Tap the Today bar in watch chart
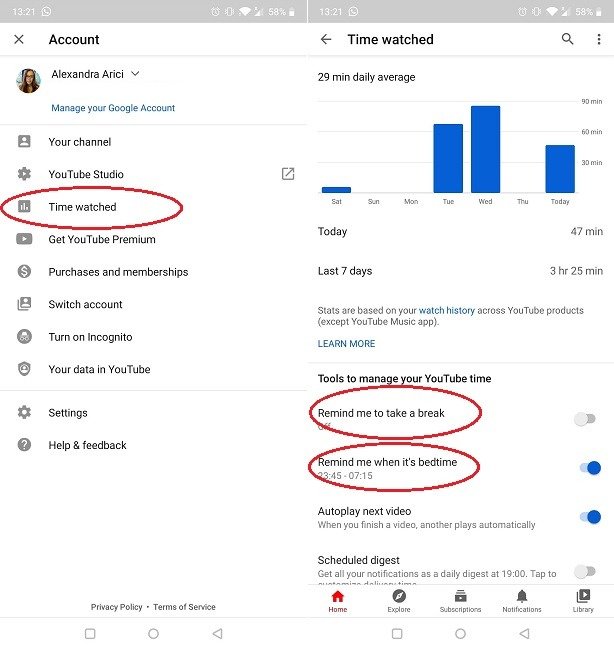The height and width of the screenshot is (650, 614). coord(560,169)
